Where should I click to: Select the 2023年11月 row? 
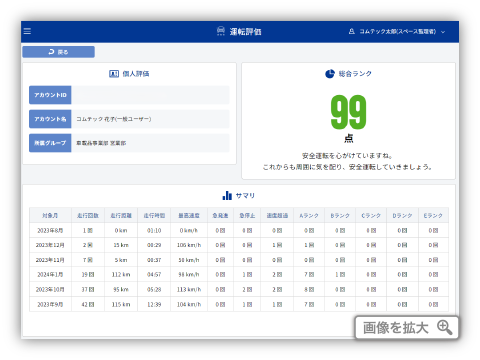coord(239,260)
